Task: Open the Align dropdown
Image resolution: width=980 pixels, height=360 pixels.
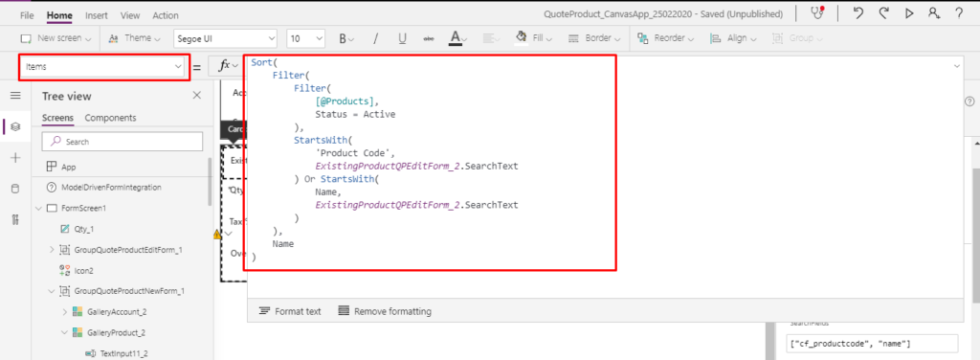Action: (734, 38)
